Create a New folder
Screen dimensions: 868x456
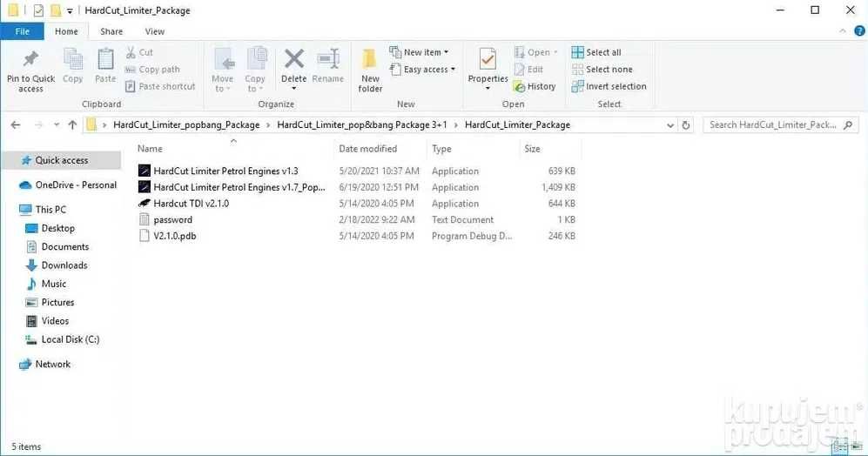coord(370,70)
